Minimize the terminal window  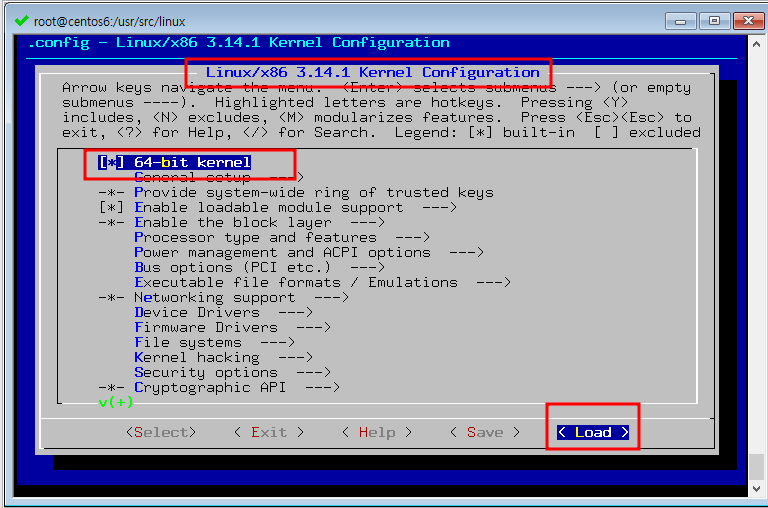tap(680, 21)
